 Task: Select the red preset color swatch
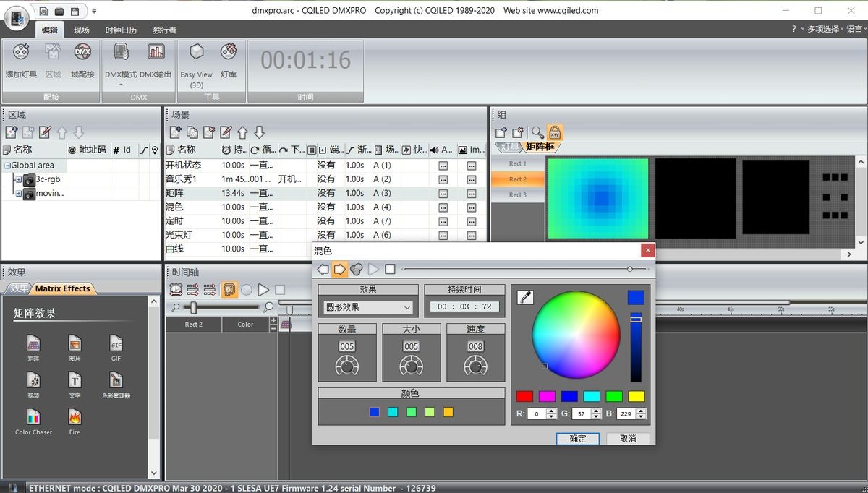(x=524, y=396)
